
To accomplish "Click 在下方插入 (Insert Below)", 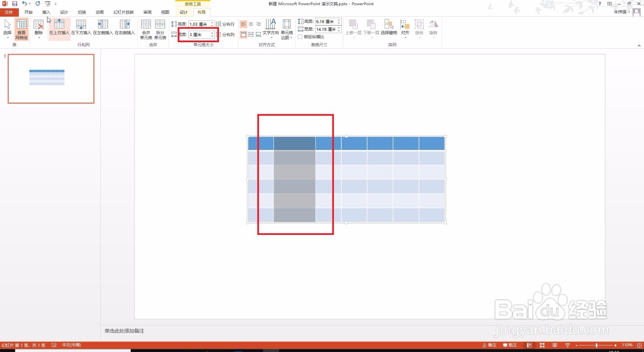I will 81,27.
